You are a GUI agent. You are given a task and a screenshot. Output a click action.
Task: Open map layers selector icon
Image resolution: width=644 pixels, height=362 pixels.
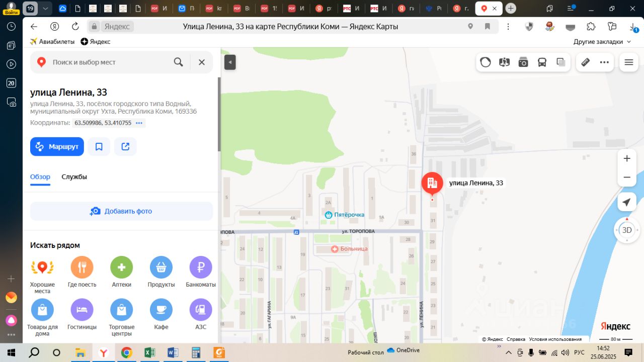561,62
